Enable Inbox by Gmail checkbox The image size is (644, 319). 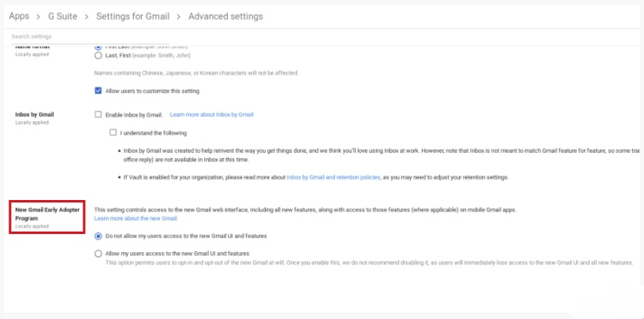click(99, 114)
